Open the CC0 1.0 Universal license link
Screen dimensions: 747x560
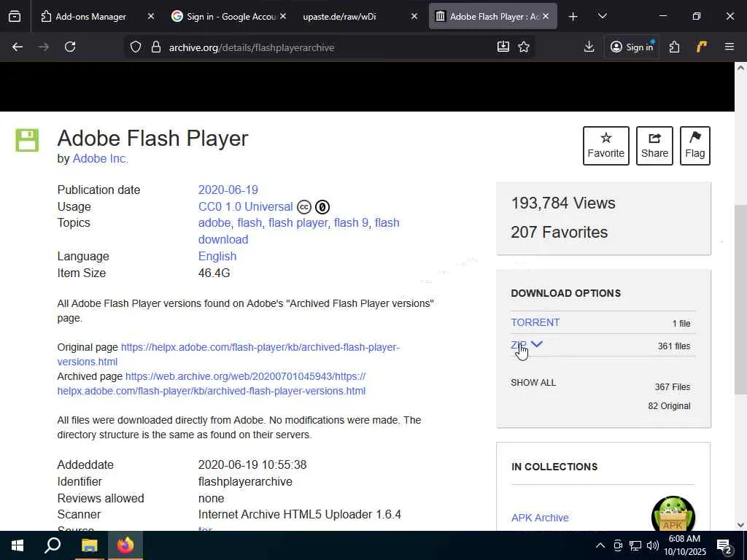click(245, 206)
